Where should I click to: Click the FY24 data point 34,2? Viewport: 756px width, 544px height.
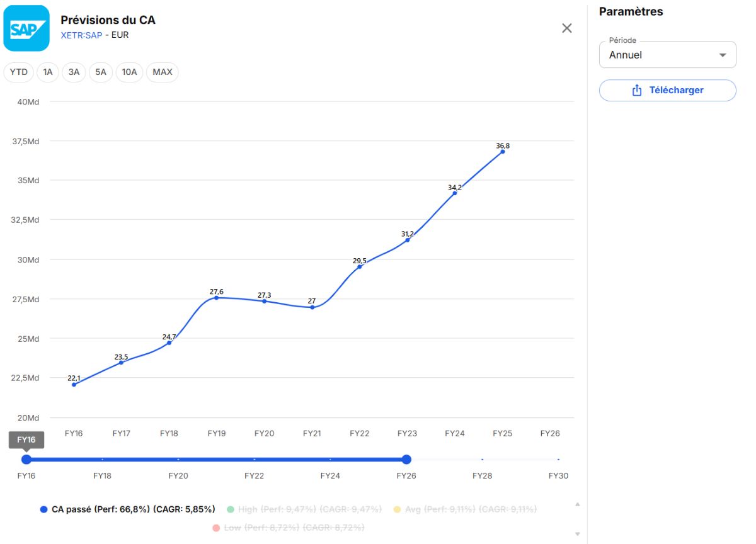(455, 193)
